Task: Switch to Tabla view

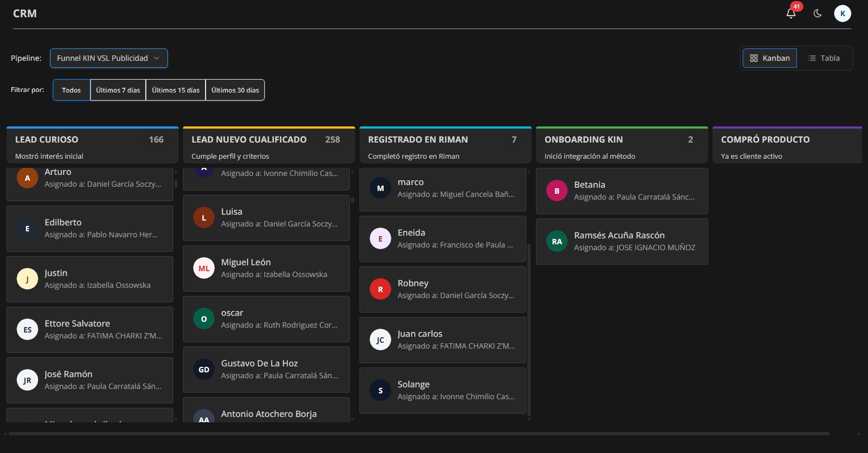Action: pos(823,58)
